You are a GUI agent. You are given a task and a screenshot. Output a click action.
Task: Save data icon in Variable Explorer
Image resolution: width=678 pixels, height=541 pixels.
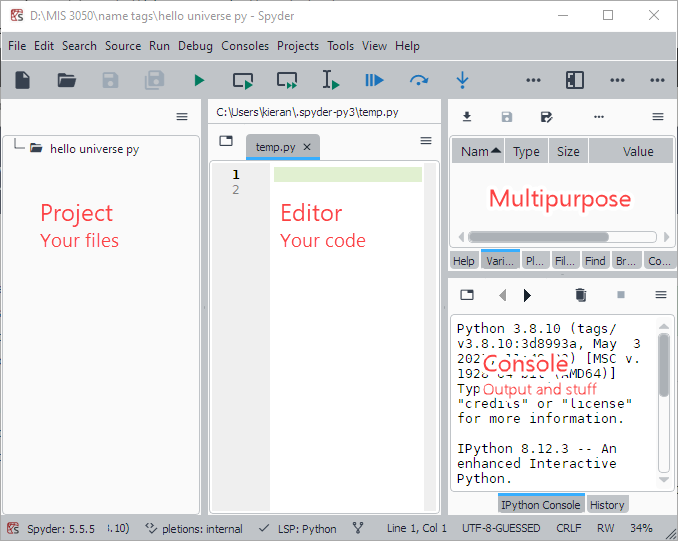click(x=507, y=117)
